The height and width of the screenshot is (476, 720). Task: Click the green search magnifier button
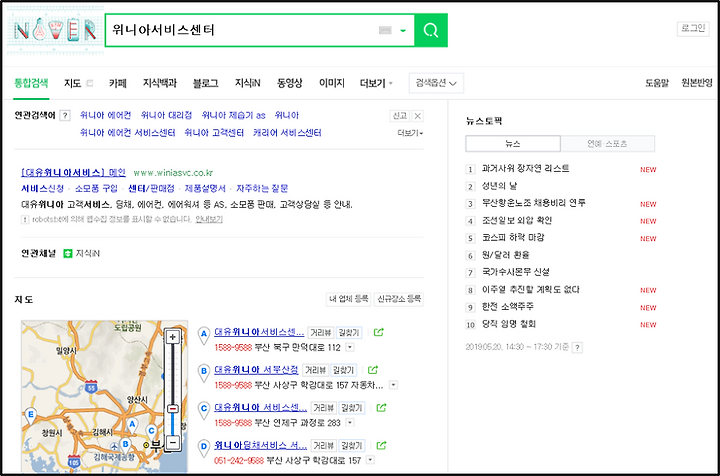(431, 30)
